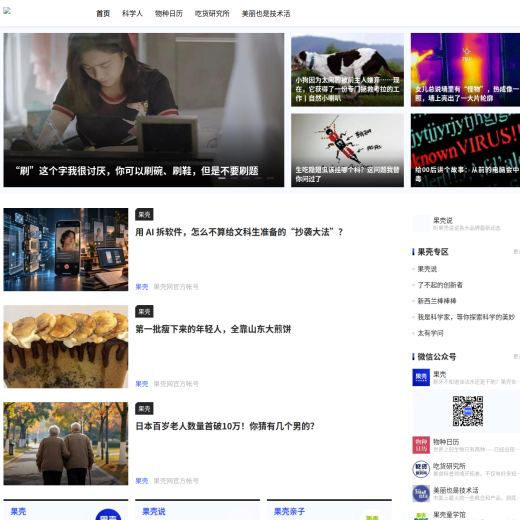Screen dimensions: 520x520
Task: Open the 果壳亲子 channel card at the page bottom
Action: (329, 510)
